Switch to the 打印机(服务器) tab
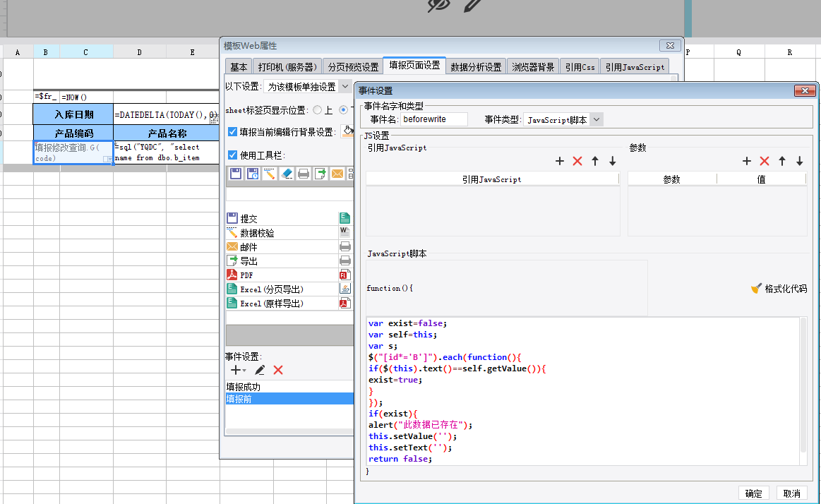 pos(287,67)
